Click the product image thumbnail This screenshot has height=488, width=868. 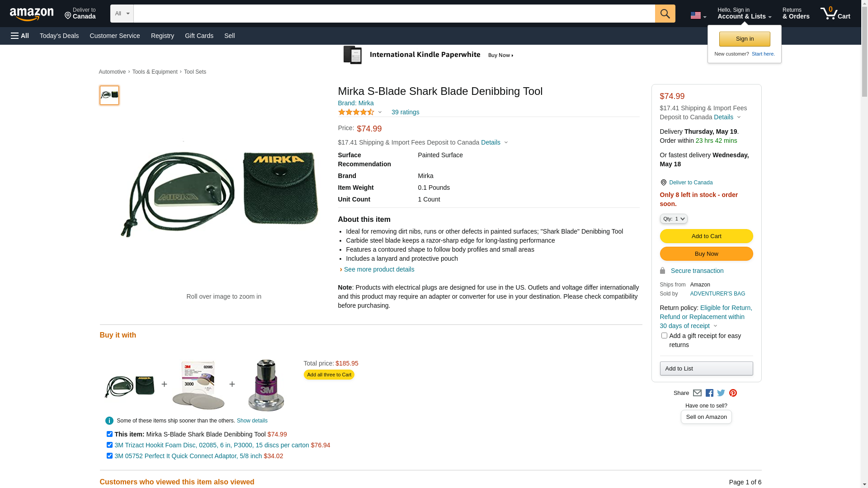(109, 95)
